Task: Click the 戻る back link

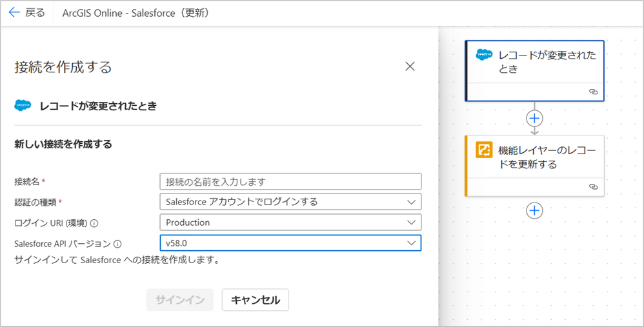Action: tap(35, 13)
